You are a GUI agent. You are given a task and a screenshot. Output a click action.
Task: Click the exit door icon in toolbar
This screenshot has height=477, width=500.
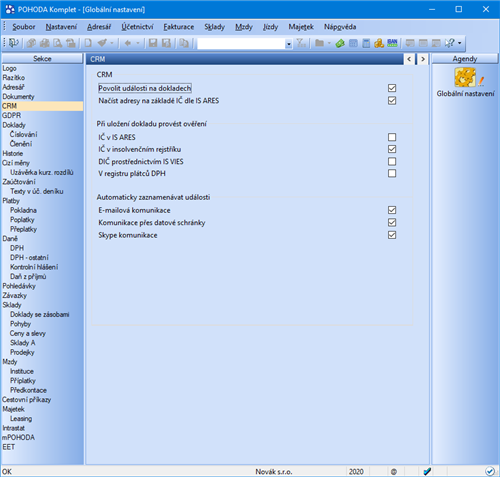(14, 43)
